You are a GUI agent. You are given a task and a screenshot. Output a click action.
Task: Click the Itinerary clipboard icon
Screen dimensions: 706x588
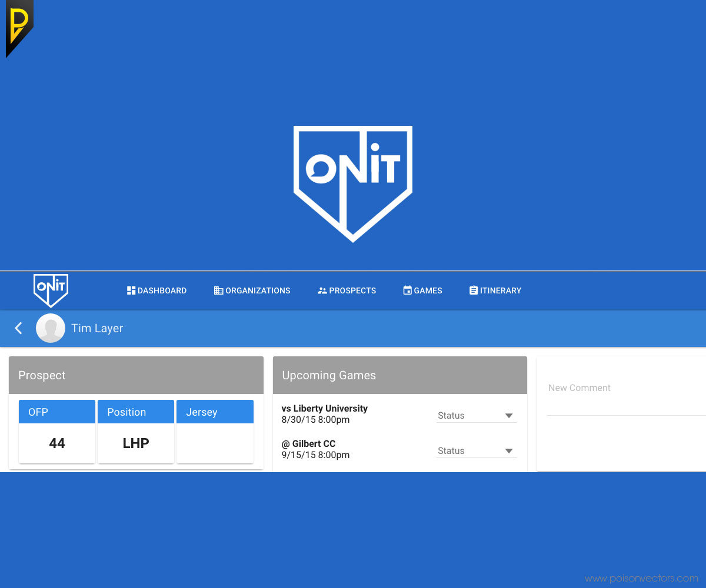(x=474, y=290)
